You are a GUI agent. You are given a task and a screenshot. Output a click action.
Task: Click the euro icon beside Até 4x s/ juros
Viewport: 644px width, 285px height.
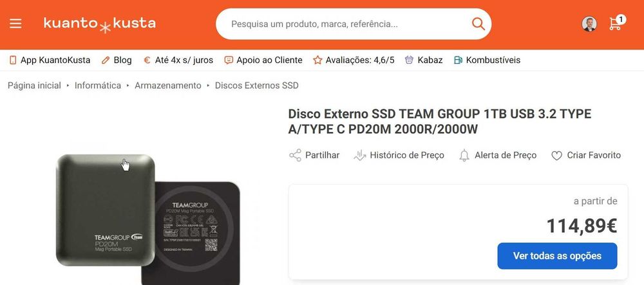(147, 60)
